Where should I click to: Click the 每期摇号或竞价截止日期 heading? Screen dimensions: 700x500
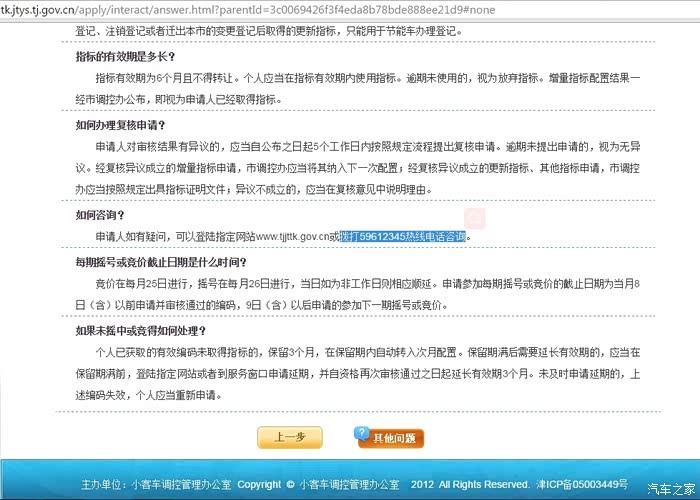160,263
